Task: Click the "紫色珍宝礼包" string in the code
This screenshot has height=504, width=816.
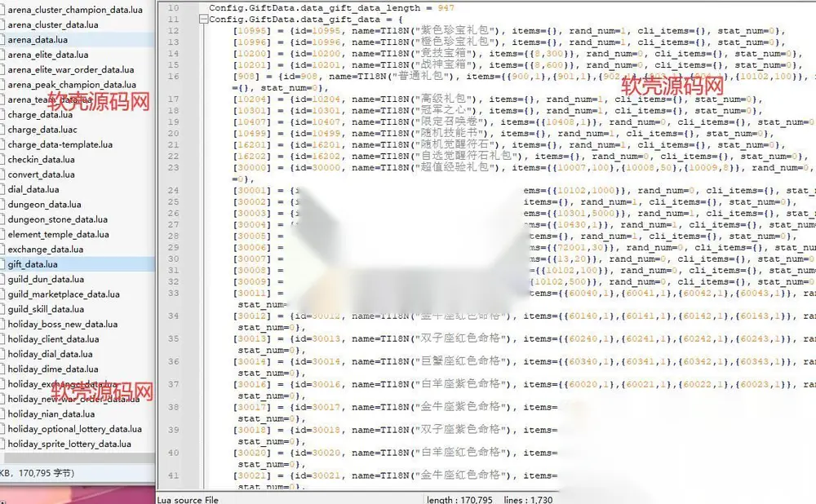Action: [455, 31]
